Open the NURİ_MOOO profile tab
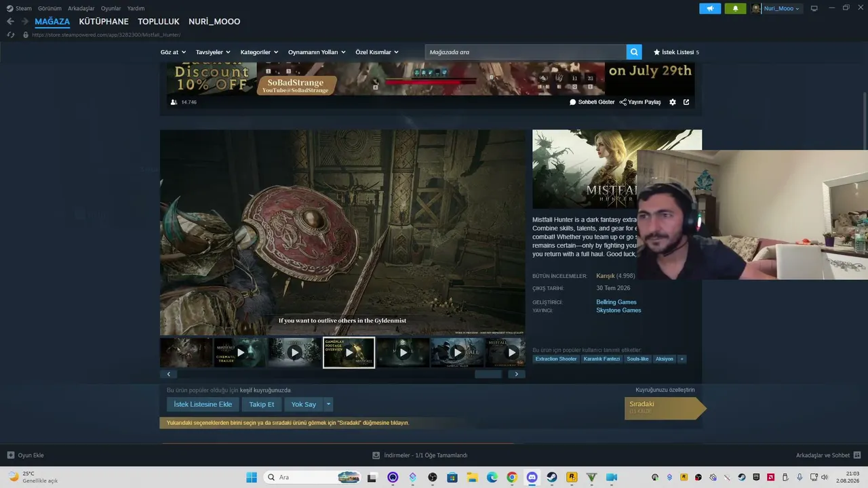The width and height of the screenshot is (868, 488). coord(214,22)
